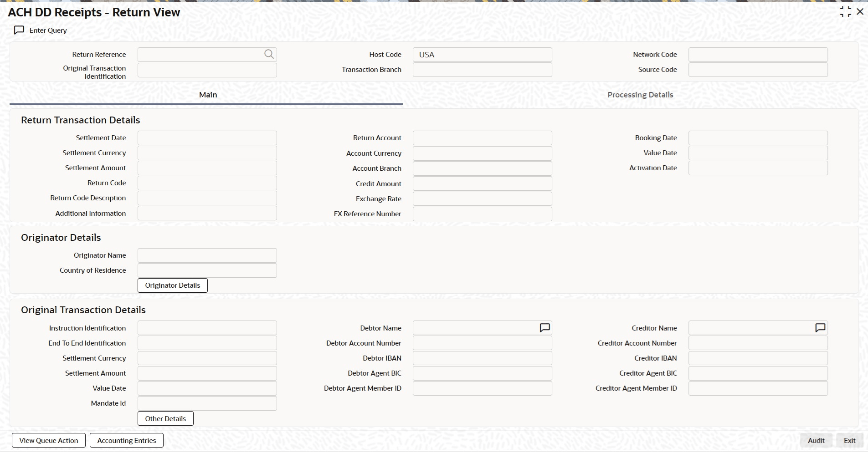Click the Originator Details button
The height and width of the screenshot is (453, 868).
click(x=173, y=285)
